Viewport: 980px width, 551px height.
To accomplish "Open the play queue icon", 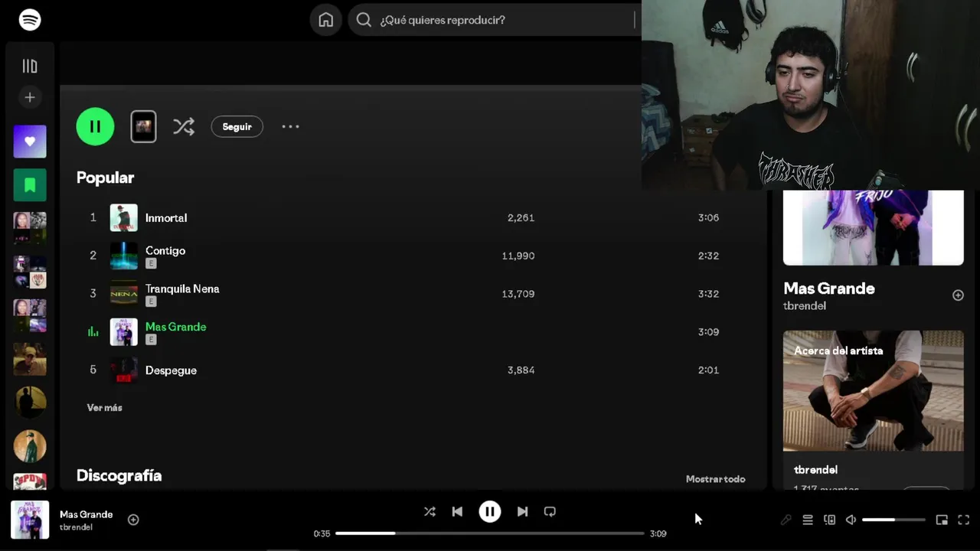I will [x=808, y=520].
